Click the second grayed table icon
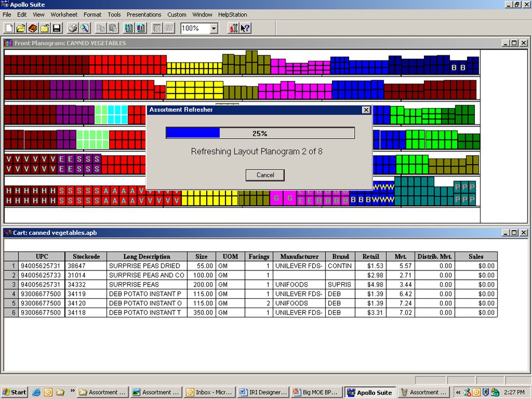 coord(169,28)
